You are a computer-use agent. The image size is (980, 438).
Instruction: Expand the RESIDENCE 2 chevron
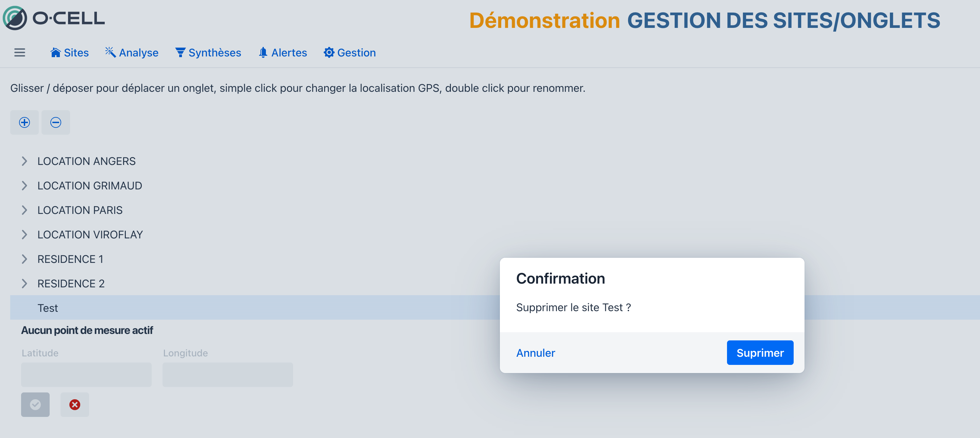[x=24, y=284]
